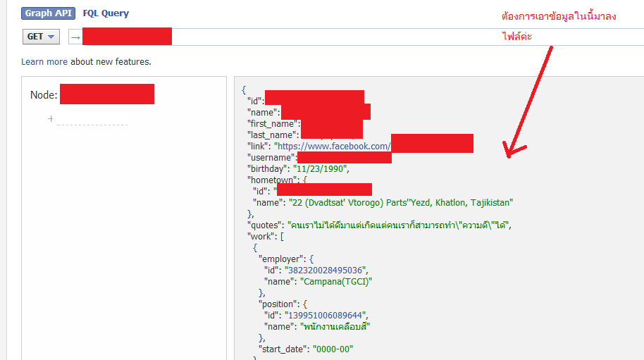The height and width of the screenshot is (360, 644).
Task: Open employer id 382320028495036 link
Action: coord(326,270)
